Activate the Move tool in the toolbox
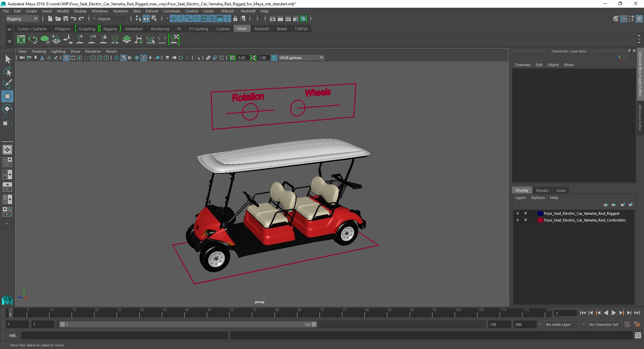 point(7,96)
